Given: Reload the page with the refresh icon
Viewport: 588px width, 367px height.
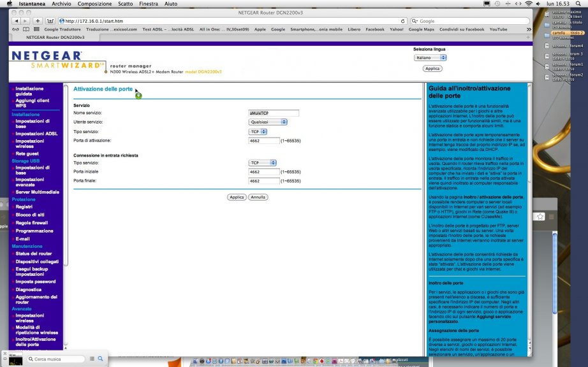Looking at the screenshot, I should pyautogui.click(x=403, y=21).
